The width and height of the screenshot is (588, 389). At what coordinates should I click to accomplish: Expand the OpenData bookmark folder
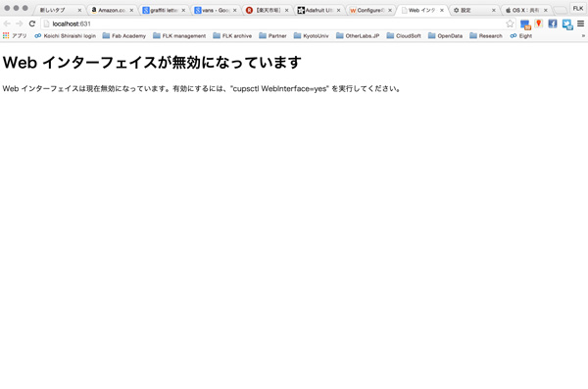pyautogui.click(x=445, y=35)
